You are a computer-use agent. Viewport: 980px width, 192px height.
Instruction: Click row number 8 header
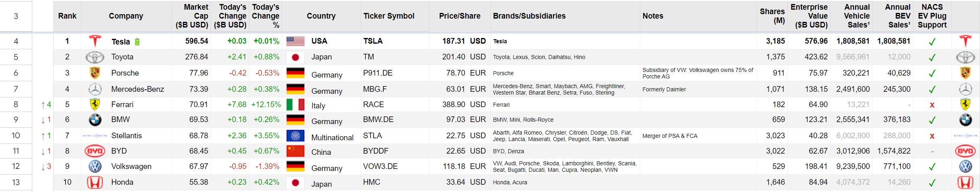16,105
